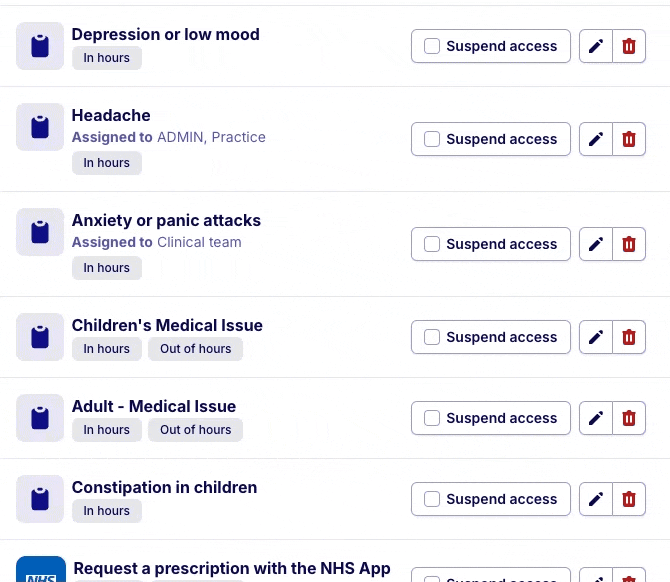This screenshot has width=670, height=582.
Task: Delete the Constipation in children entry
Action: pyautogui.click(x=629, y=499)
